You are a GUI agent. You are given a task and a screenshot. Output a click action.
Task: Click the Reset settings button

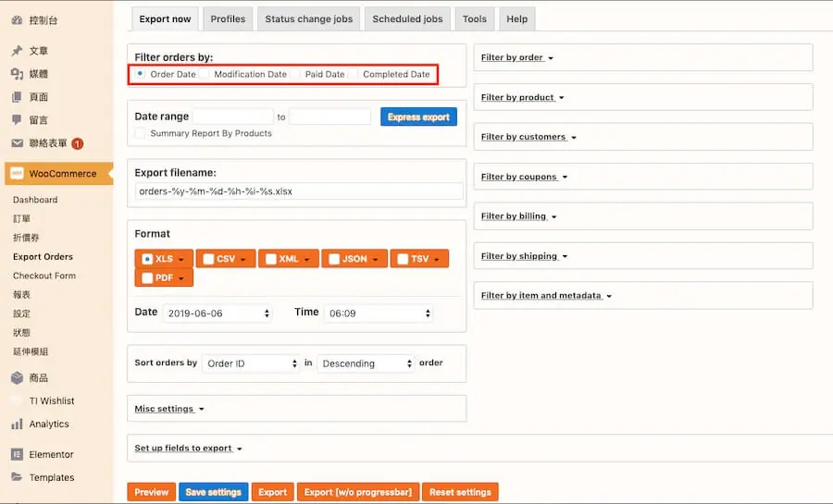tap(460, 492)
